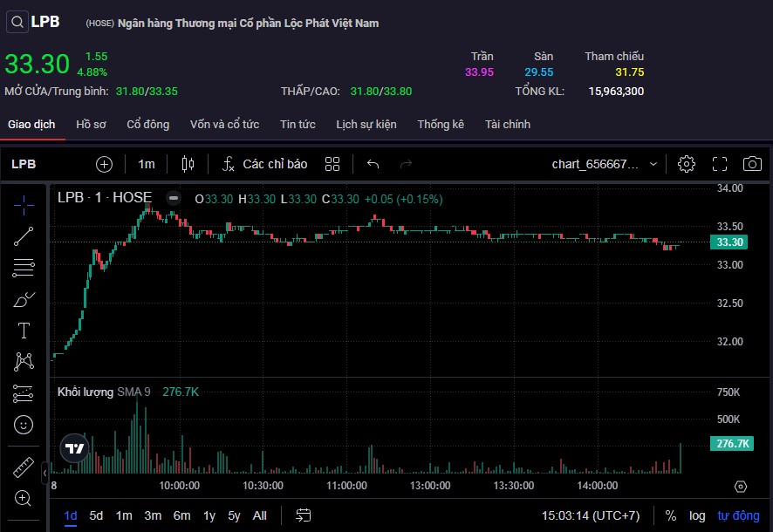Enter fullscreen chart mode
The image size is (773, 532).
[720, 164]
